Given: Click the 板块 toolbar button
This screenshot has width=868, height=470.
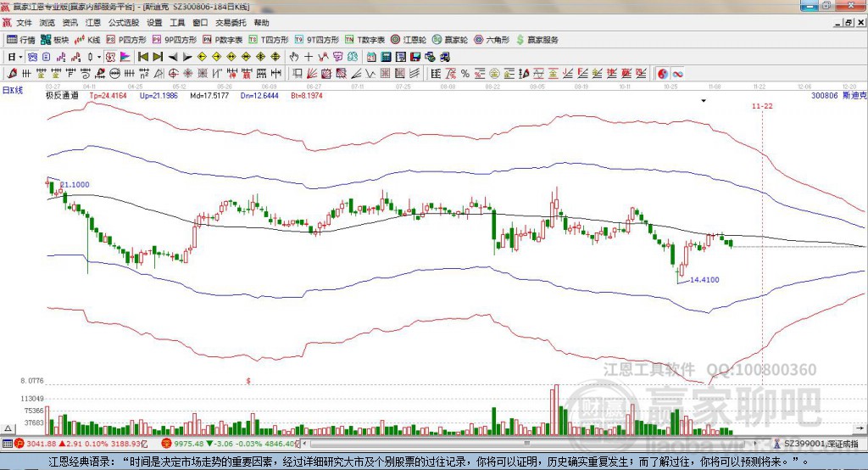Looking at the screenshot, I should [x=55, y=40].
